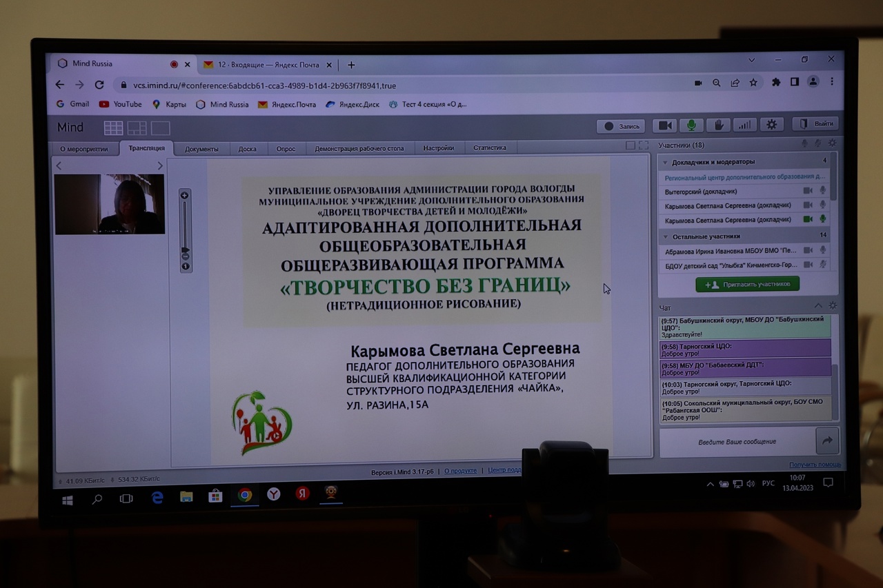Click the chat message input field
This screenshot has height=588, width=883.
coord(737,441)
